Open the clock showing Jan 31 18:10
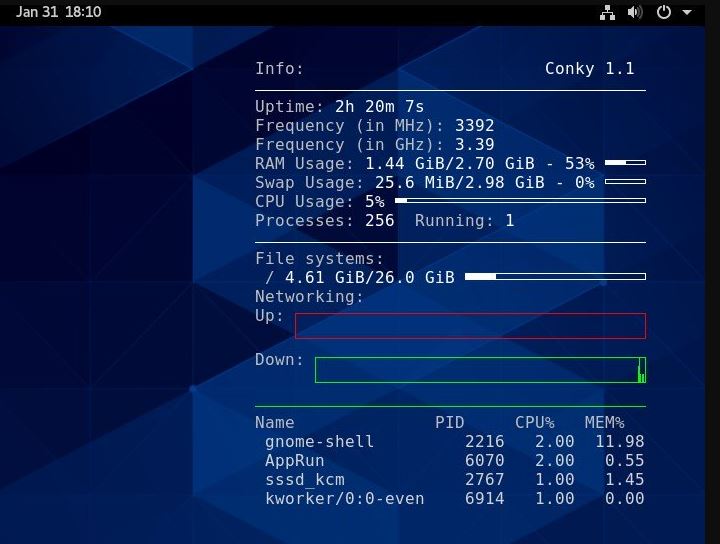The image size is (720, 544). tap(59, 11)
